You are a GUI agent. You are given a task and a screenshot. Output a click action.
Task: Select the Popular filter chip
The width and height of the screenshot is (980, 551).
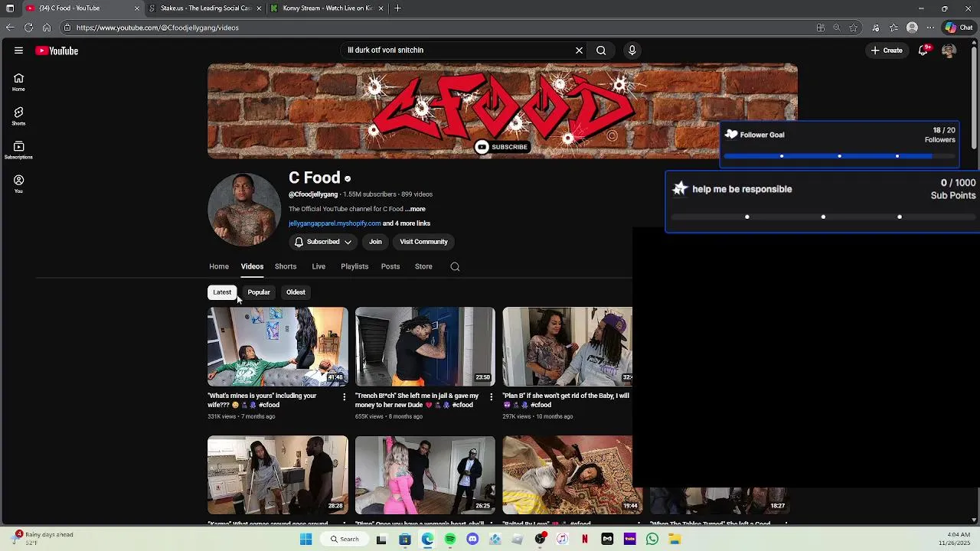(259, 292)
